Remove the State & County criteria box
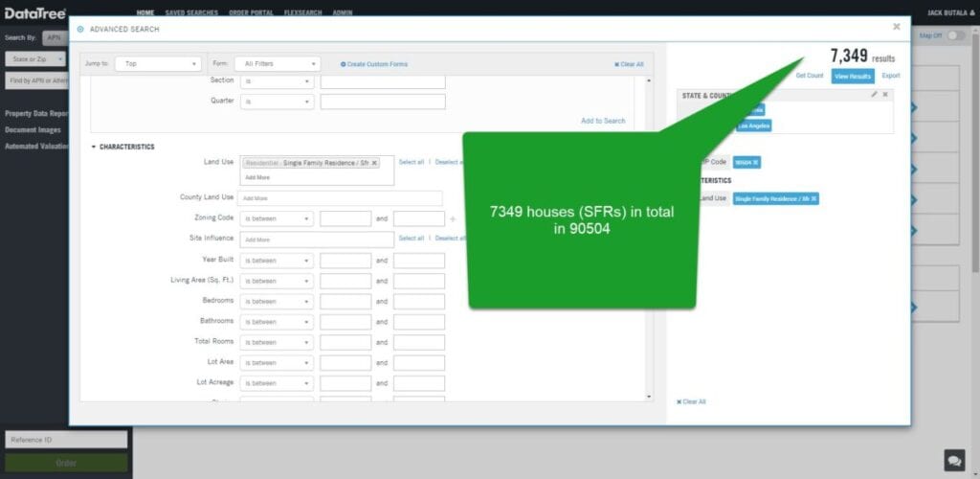 pyautogui.click(x=885, y=95)
